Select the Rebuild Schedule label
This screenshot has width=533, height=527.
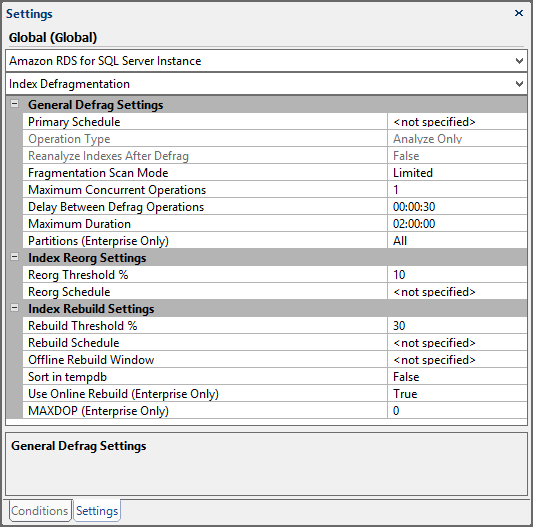[73, 343]
